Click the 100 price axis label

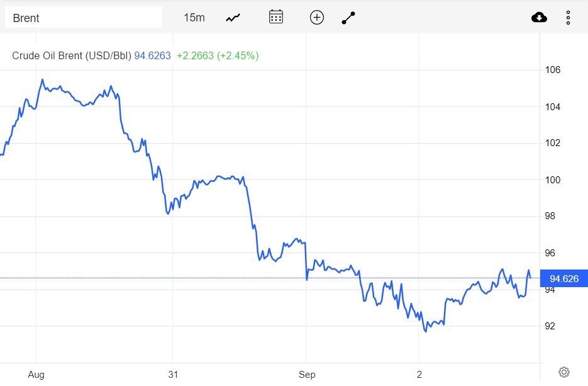[552, 180]
